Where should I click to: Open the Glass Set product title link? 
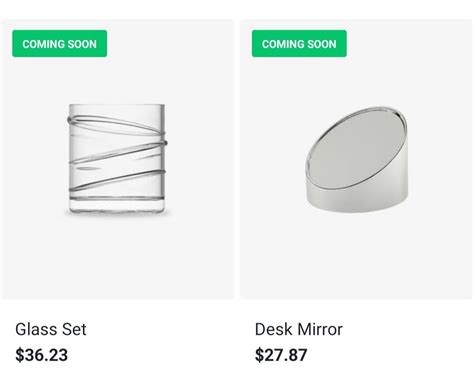pos(51,329)
